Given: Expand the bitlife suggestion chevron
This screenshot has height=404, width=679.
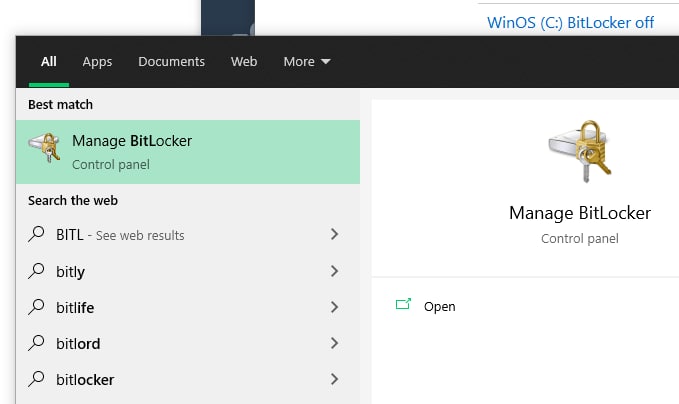Looking at the screenshot, I should click(x=334, y=307).
